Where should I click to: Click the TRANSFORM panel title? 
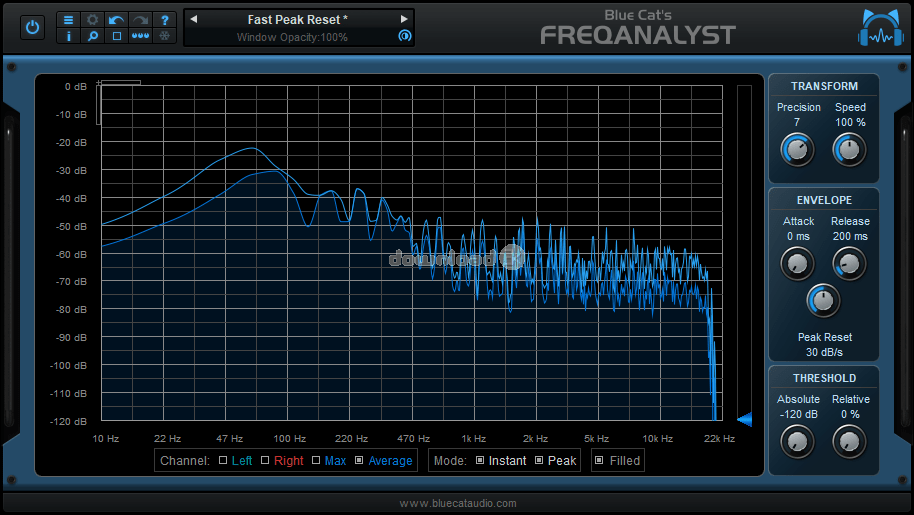[824, 86]
